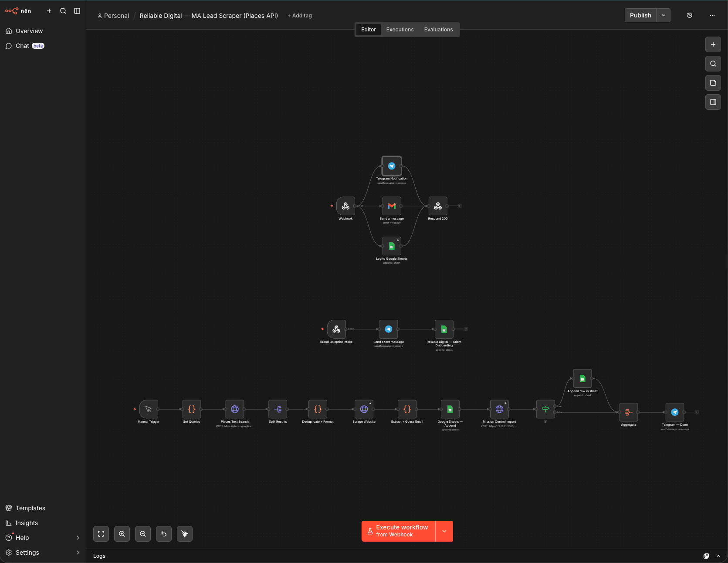Open workflow version history icon
Screen dimensions: 728x563
pyautogui.click(x=689, y=15)
